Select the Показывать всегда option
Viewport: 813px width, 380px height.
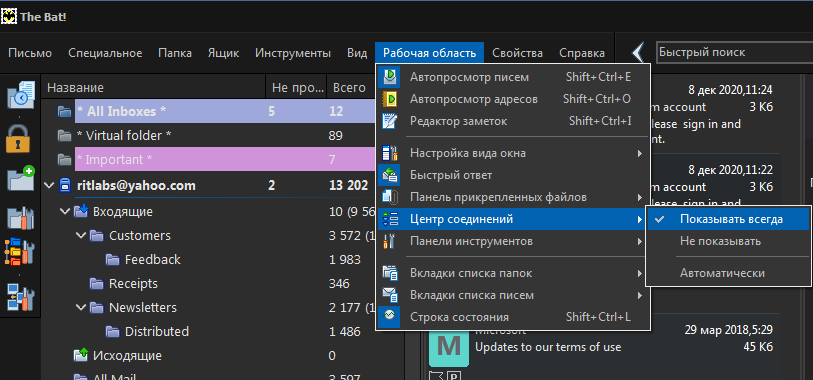click(x=731, y=219)
